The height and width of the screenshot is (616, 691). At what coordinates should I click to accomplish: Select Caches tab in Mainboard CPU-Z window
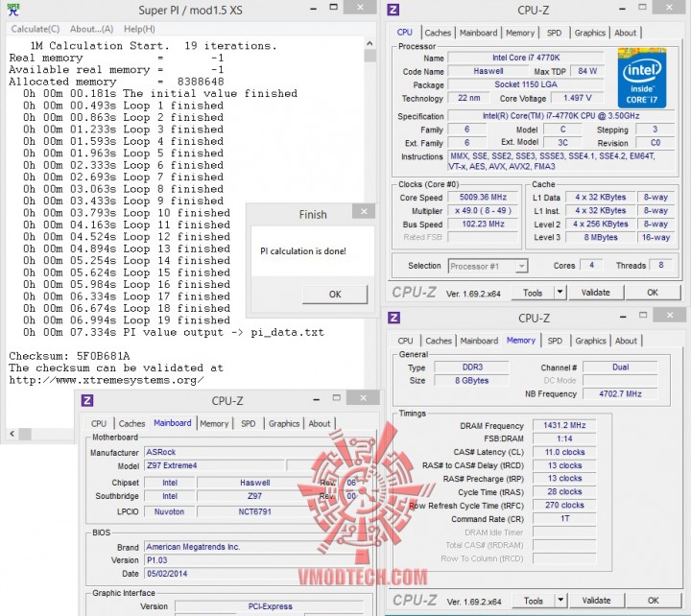tap(131, 423)
